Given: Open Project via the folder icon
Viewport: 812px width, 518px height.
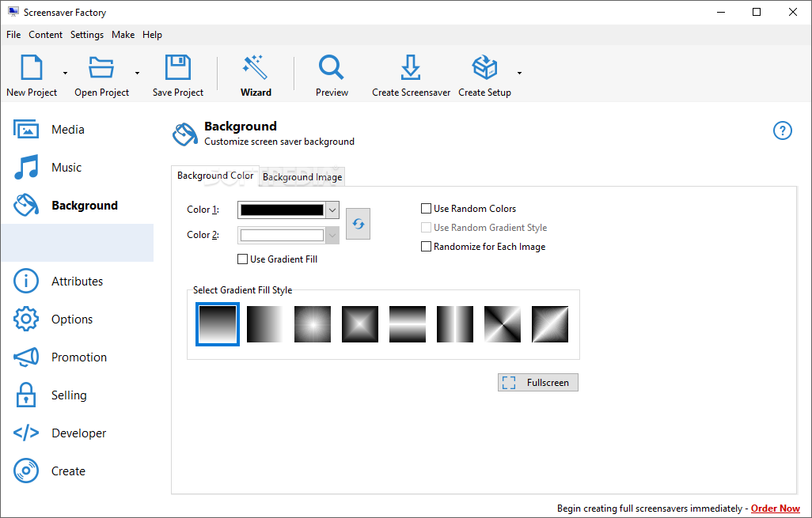Looking at the screenshot, I should [101, 67].
